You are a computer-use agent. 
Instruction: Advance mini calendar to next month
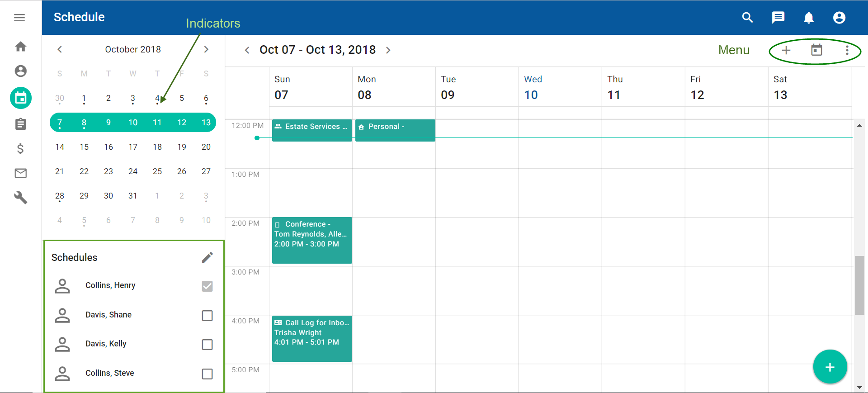click(206, 49)
